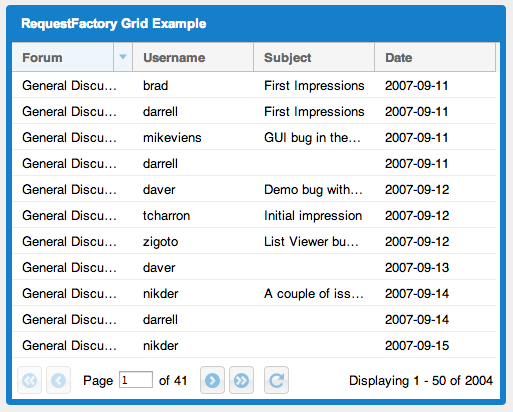Select the row dated 2007-09-15

tap(254, 345)
